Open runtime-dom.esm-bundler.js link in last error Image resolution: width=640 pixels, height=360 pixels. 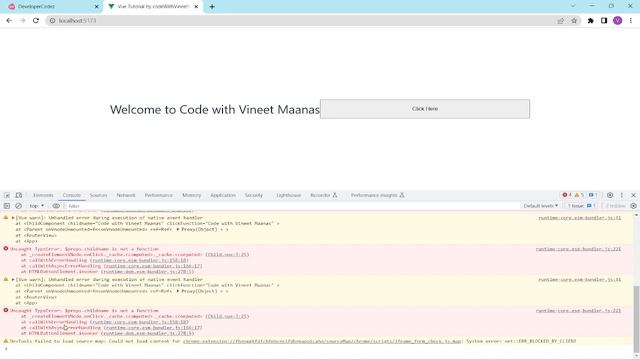(x=147, y=333)
